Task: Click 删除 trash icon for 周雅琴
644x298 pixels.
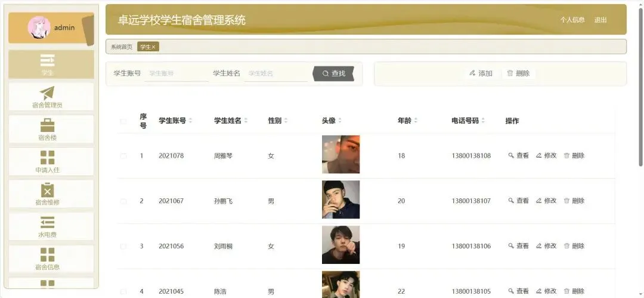Action: pos(567,156)
